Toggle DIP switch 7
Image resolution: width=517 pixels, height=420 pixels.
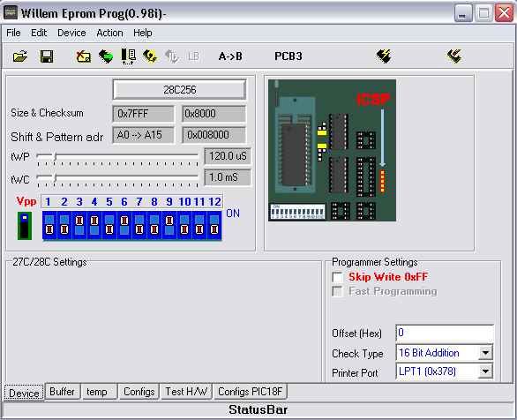(x=139, y=226)
